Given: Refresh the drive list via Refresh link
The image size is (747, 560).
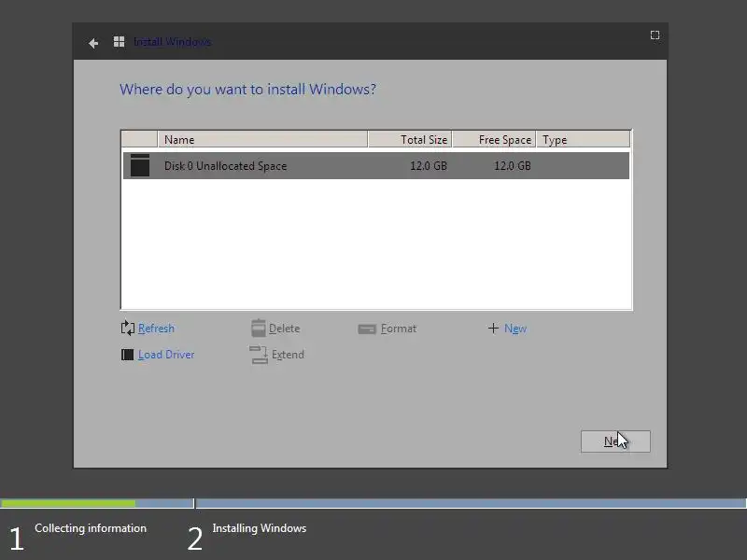Looking at the screenshot, I should 156,329.
